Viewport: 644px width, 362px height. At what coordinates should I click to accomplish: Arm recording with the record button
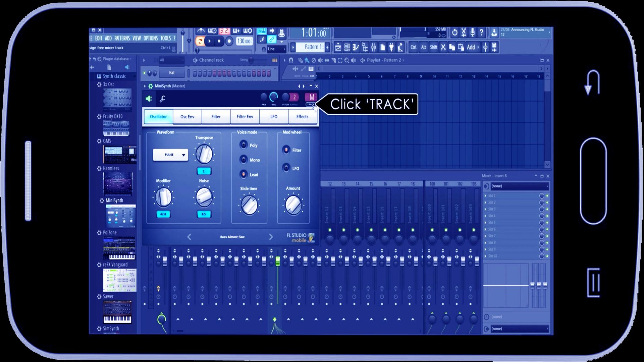click(229, 41)
